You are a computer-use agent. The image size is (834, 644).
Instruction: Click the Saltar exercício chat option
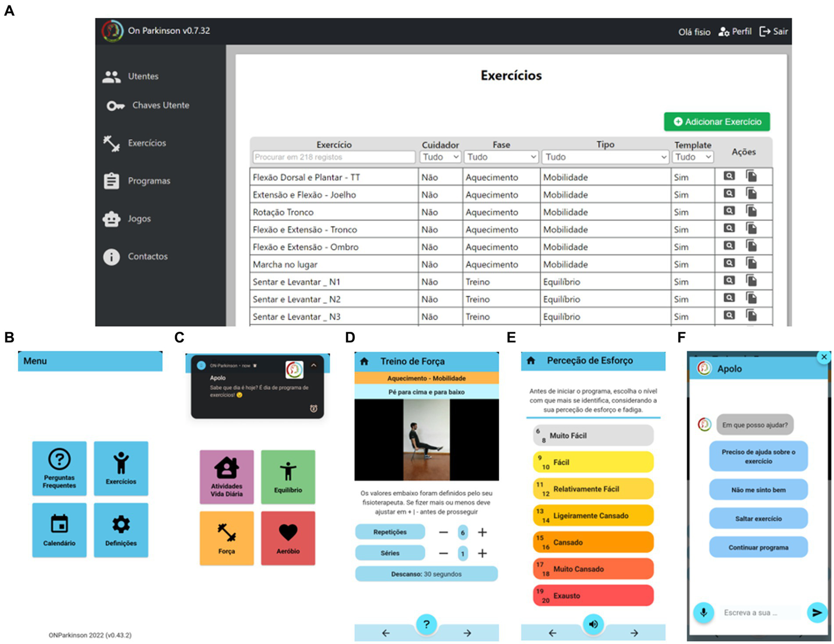click(x=758, y=519)
